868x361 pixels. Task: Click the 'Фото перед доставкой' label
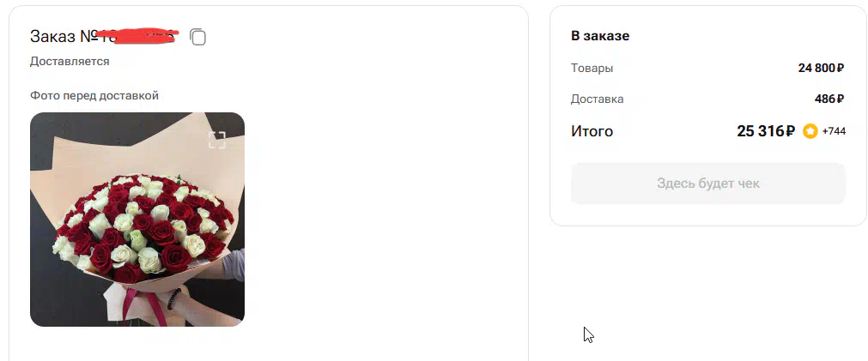coord(94,96)
